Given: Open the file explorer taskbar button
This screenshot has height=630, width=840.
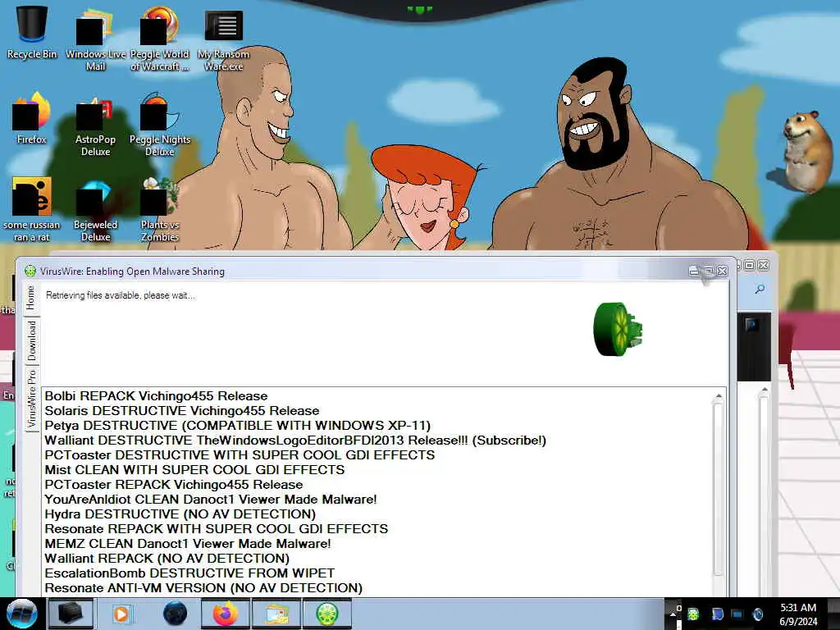Looking at the screenshot, I should point(276,614).
